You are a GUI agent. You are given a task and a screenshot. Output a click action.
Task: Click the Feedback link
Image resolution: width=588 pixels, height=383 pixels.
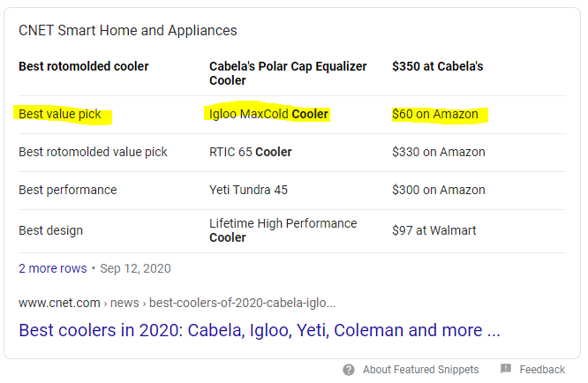coord(542,370)
